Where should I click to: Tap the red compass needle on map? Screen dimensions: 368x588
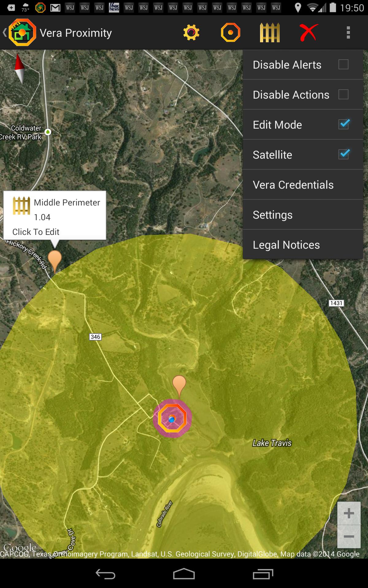pos(19,69)
